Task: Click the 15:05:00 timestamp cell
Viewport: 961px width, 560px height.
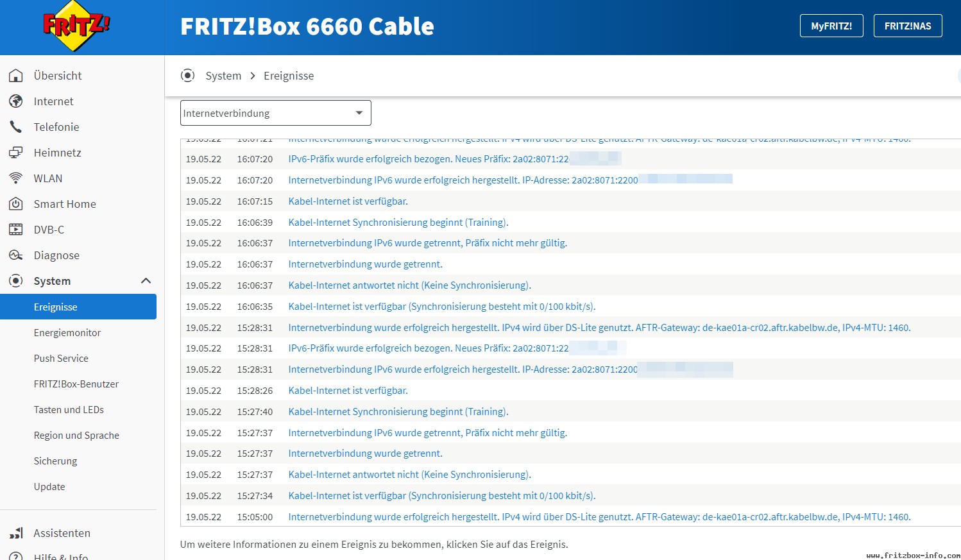Action: point(255,517)
